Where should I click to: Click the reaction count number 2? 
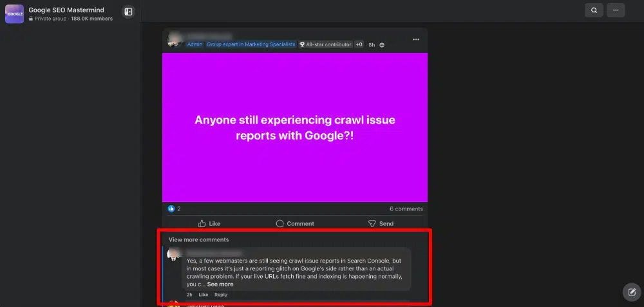point(178,209)
